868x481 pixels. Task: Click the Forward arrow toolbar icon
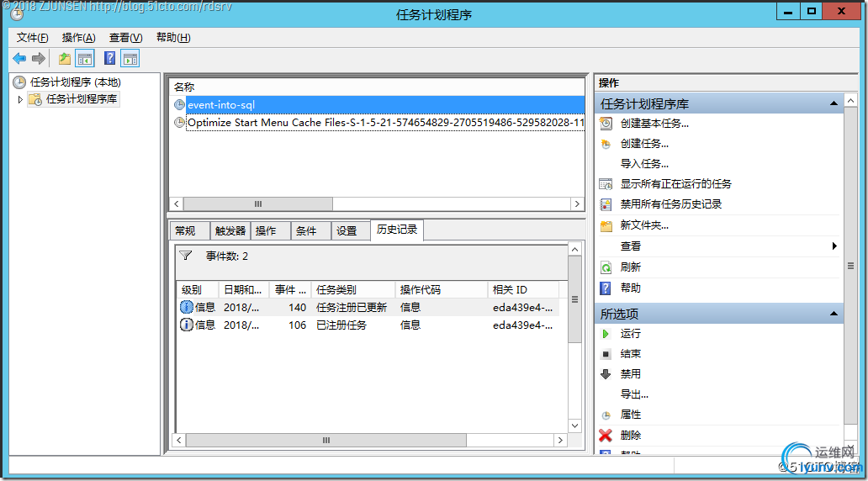pyautogui.click(x=38, y=58)
